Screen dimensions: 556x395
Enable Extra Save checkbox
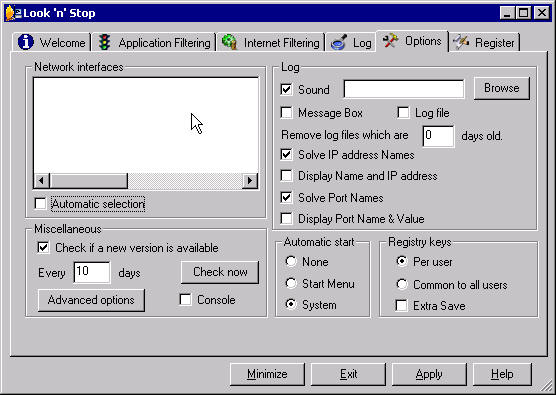pos(401,305)
